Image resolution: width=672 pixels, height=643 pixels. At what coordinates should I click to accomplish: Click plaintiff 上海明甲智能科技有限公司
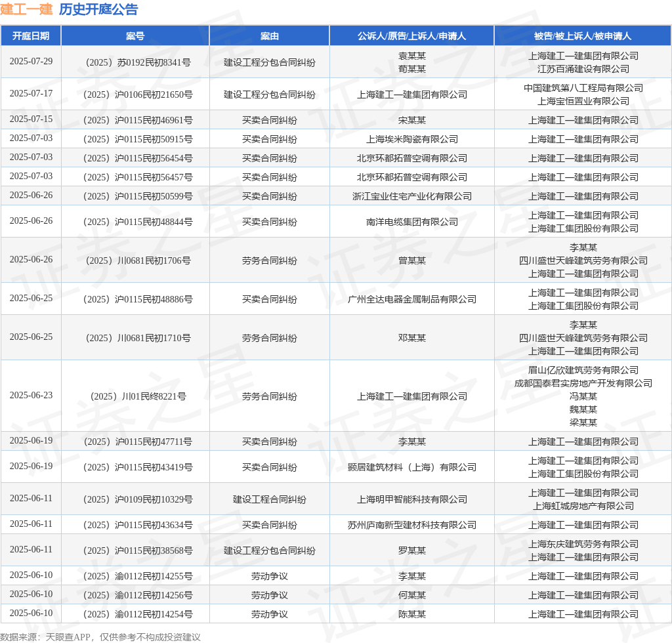pyautogui.click(x=412, y=499)
